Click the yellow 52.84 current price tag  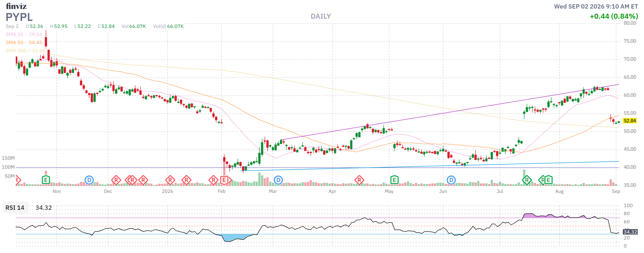pyautogui.click(x=630, y=121)
